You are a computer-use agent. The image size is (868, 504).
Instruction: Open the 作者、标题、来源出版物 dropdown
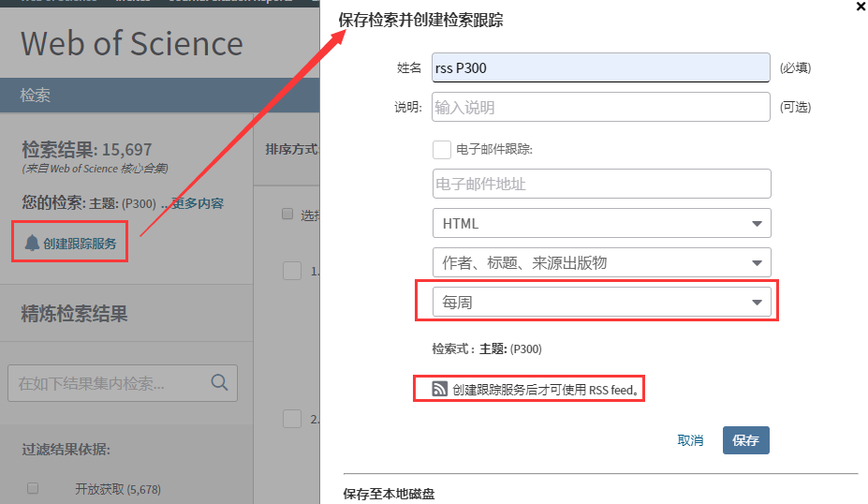602,262
